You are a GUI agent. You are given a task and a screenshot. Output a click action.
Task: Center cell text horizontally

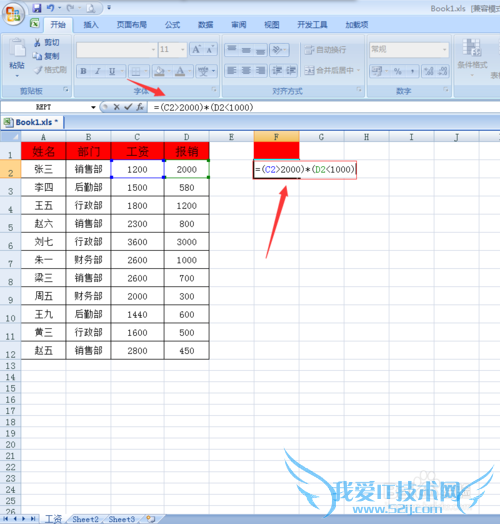point(246,71)
